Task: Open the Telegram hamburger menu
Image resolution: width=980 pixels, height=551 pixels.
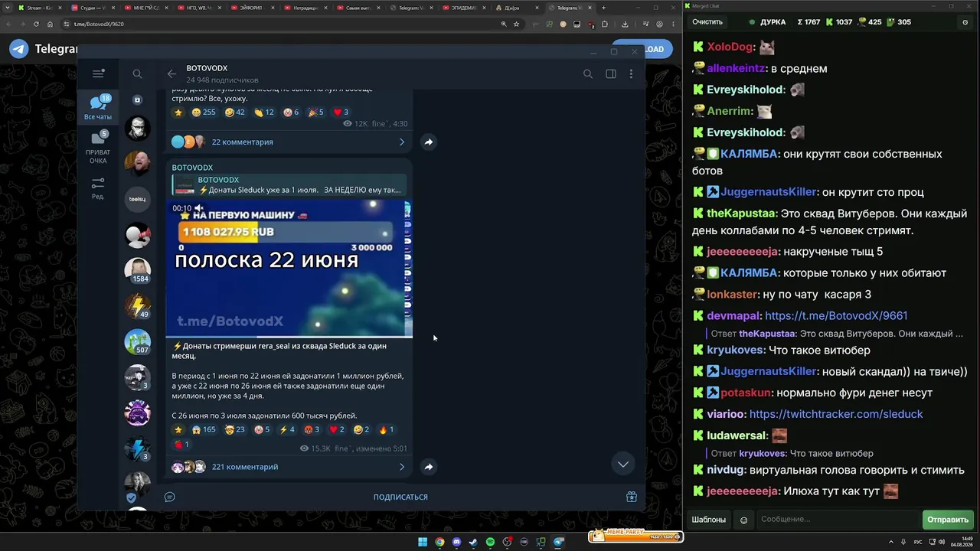Action: click(x=98, y=73)
